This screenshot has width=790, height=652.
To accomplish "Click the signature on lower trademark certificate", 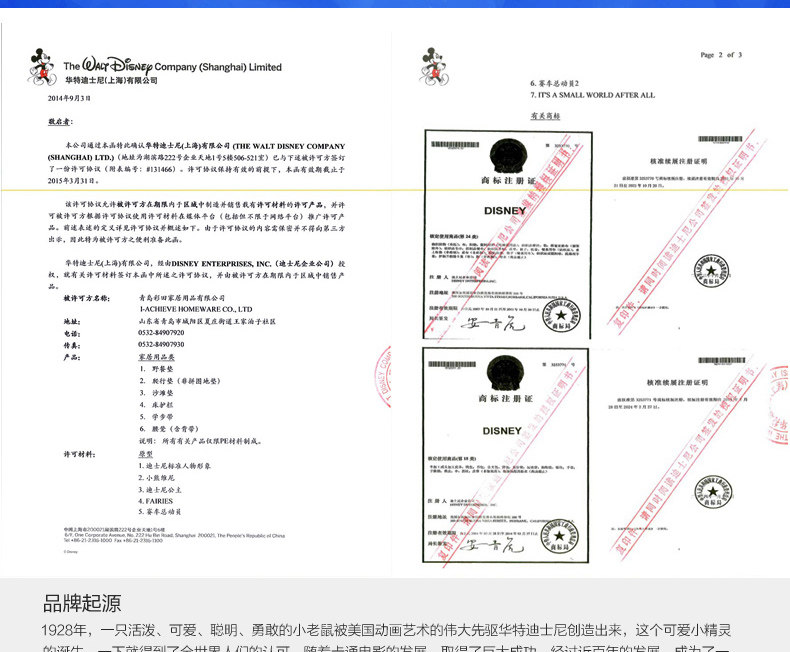I will coord(491,545).
